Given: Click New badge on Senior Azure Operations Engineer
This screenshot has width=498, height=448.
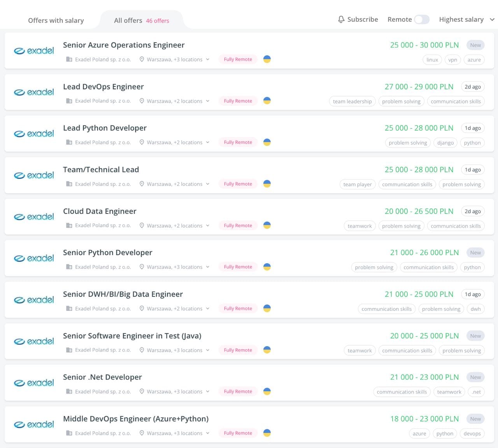Looking at the screenshot, I should [x=475, y=45].
